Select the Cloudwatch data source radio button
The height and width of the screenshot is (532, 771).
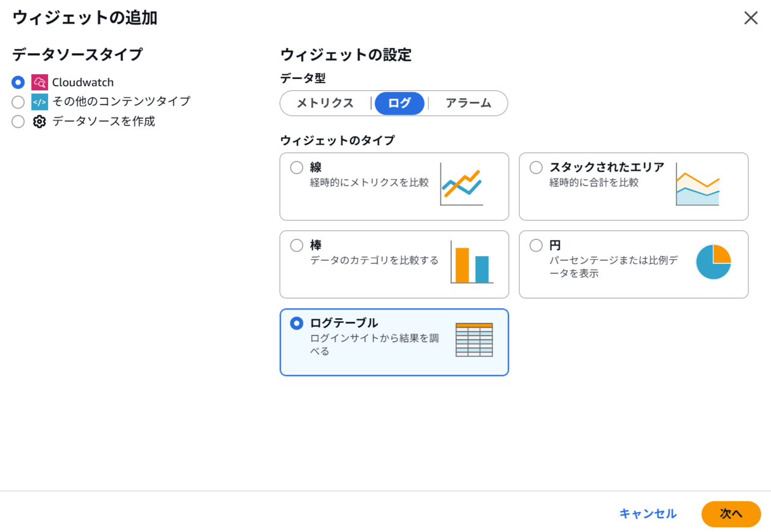coord(18,83)
